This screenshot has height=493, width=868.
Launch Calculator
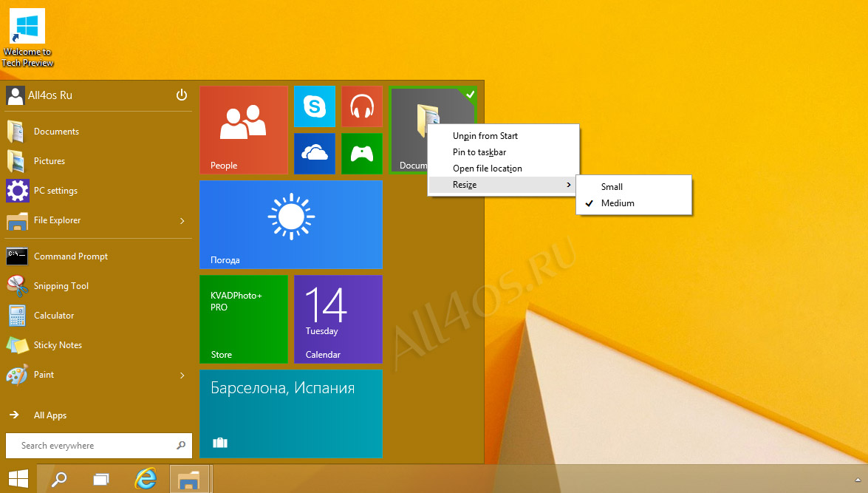98,316
